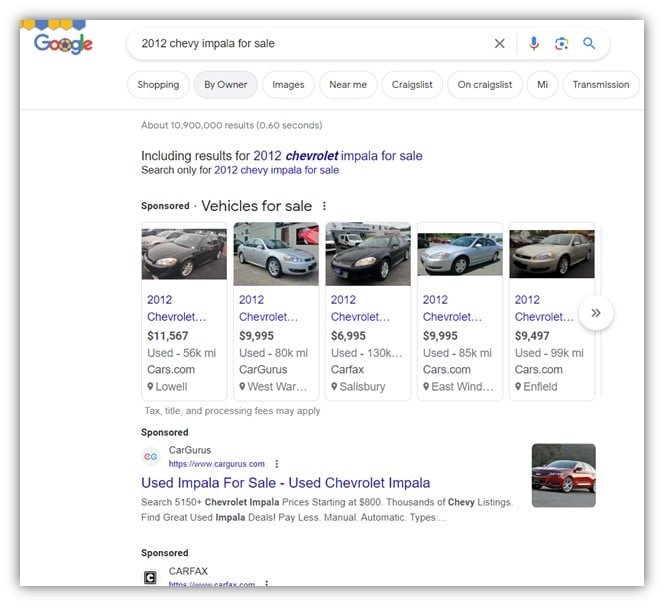Open the 85k mi Chevrolet listing title
This screenshot has height=606, width=664.
(452, 308)
